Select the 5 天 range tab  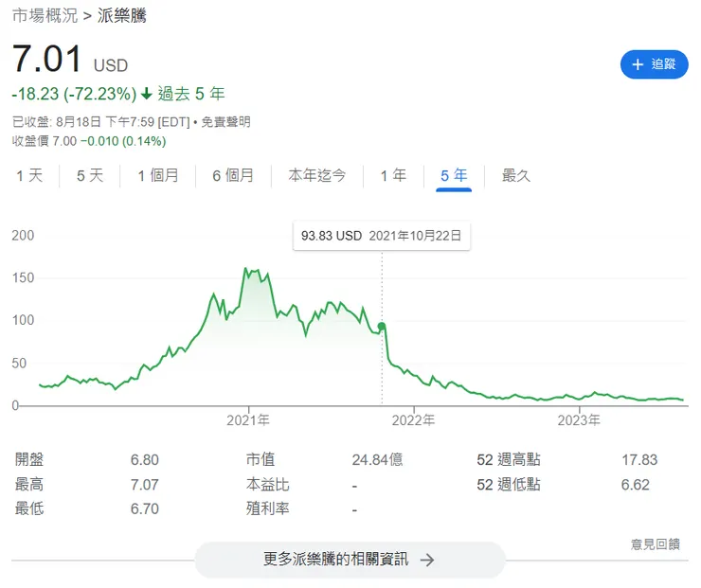pos(90,175)
